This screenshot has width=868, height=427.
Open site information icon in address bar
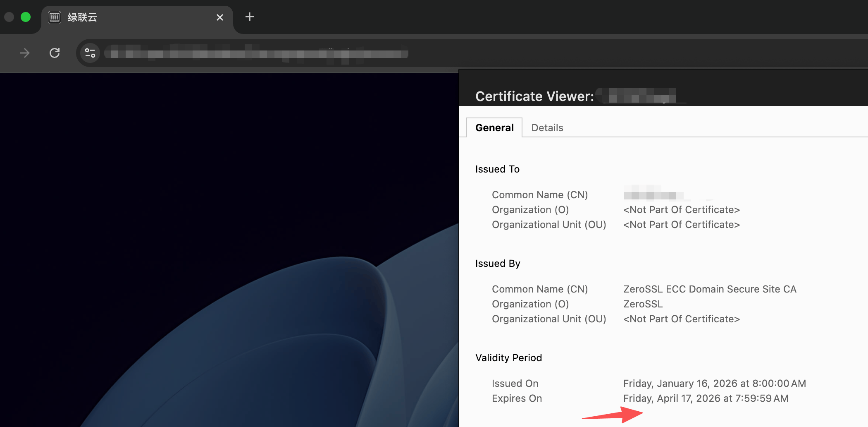(x=90, y=53)
